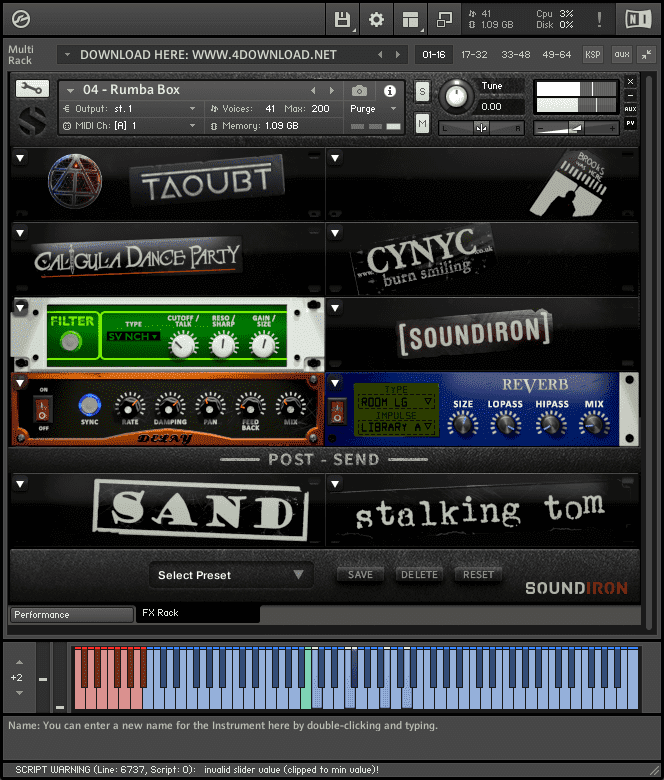Click the NI logo icon
664x780 pixels.
pos(638,19)
